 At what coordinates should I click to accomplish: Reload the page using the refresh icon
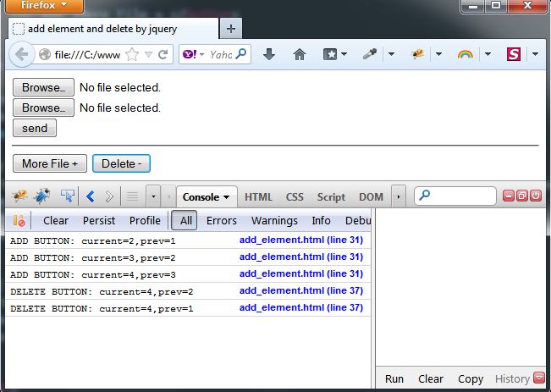point(163,54)
